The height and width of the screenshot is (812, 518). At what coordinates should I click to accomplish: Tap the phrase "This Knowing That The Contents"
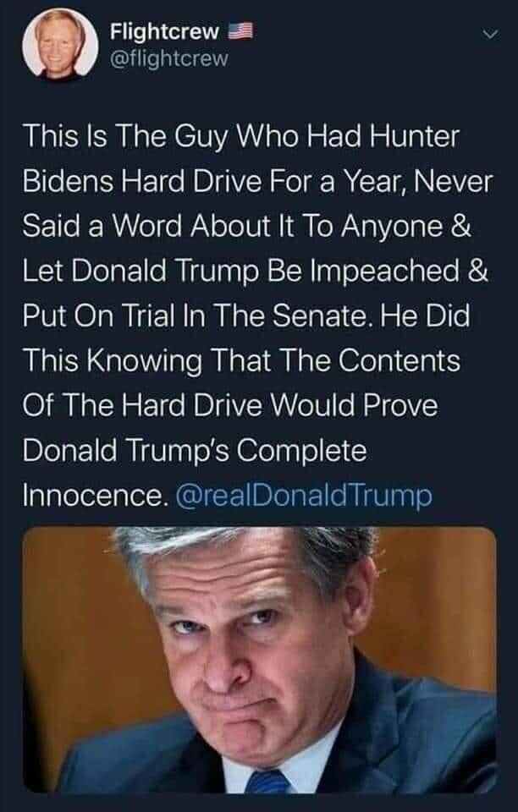(241, 361)
